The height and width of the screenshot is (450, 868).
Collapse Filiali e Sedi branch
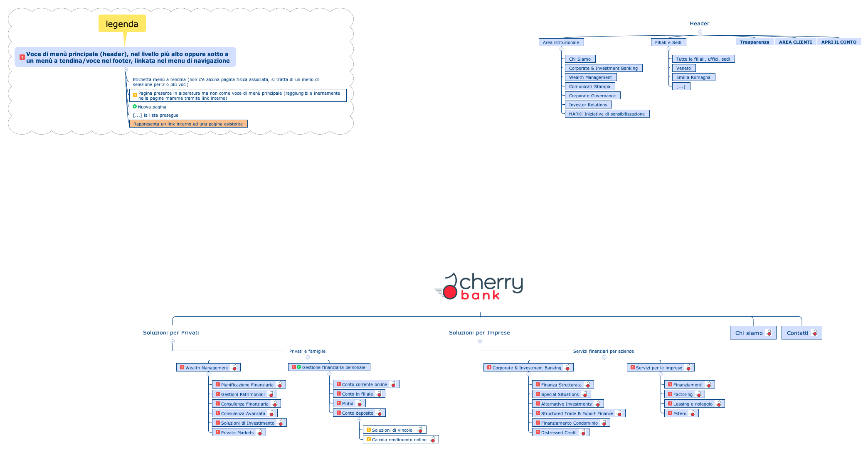(668, 49)
